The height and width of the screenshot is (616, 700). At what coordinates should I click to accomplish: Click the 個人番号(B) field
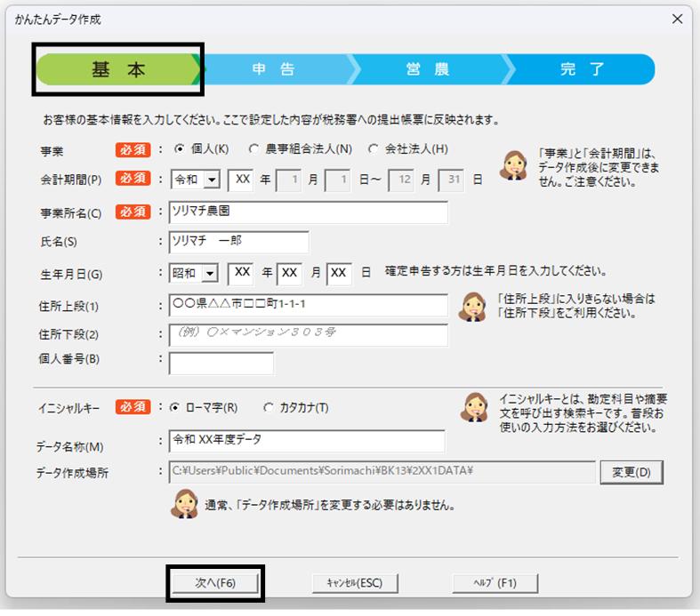[x=221, y=363]
